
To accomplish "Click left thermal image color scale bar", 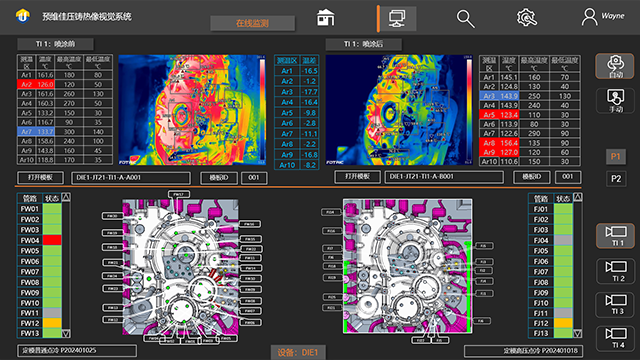I will pyautogui.click(x=262, y=109).
